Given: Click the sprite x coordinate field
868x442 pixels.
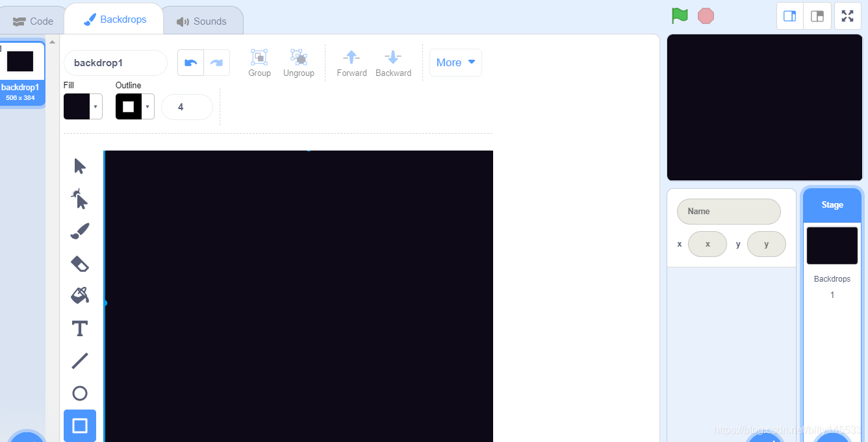Looking at the screenshot, I should point(708,244).
